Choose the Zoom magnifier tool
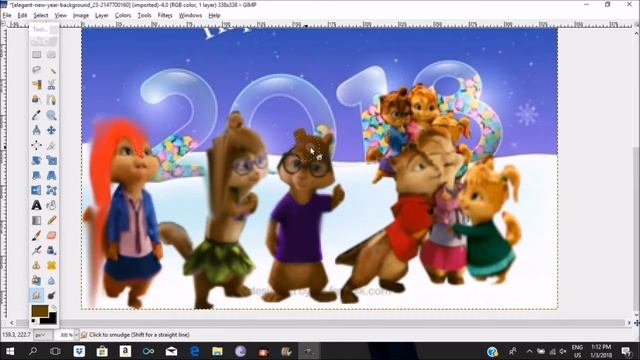The height and width of the screenshot is (360, 640). click(x=51, y=115)
